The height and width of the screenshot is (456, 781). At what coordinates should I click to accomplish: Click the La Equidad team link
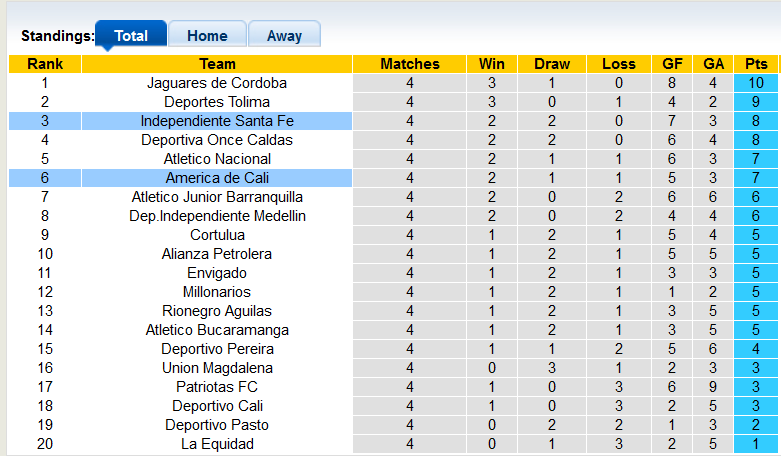(217, 444)
